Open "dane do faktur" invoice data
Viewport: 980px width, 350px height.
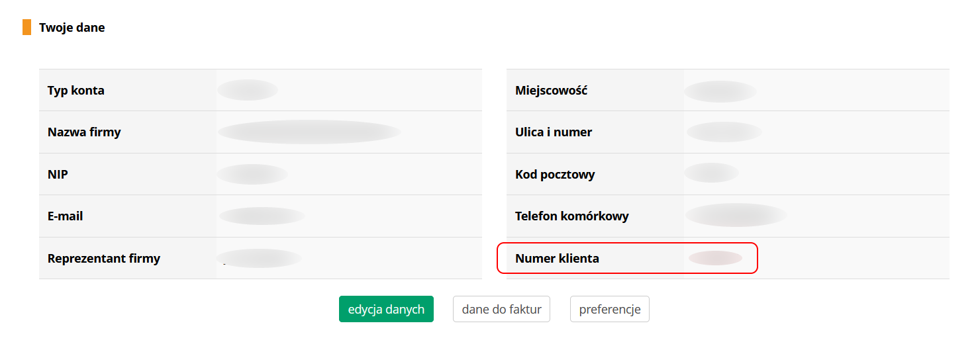(501, 309)
